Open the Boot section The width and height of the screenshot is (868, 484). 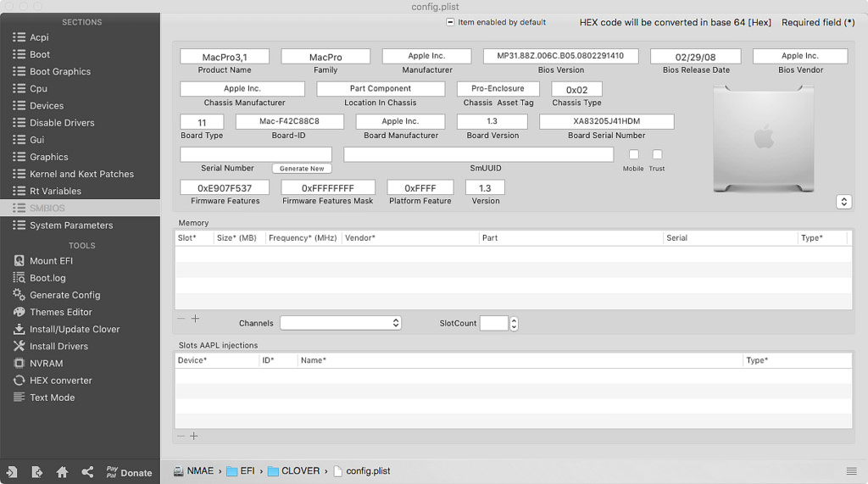click(81, 54)
